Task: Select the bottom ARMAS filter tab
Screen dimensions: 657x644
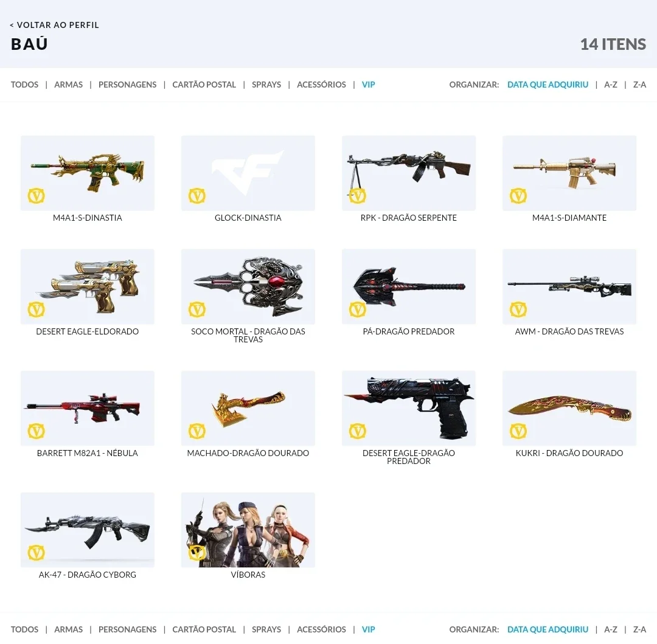Action: point(68,629)
